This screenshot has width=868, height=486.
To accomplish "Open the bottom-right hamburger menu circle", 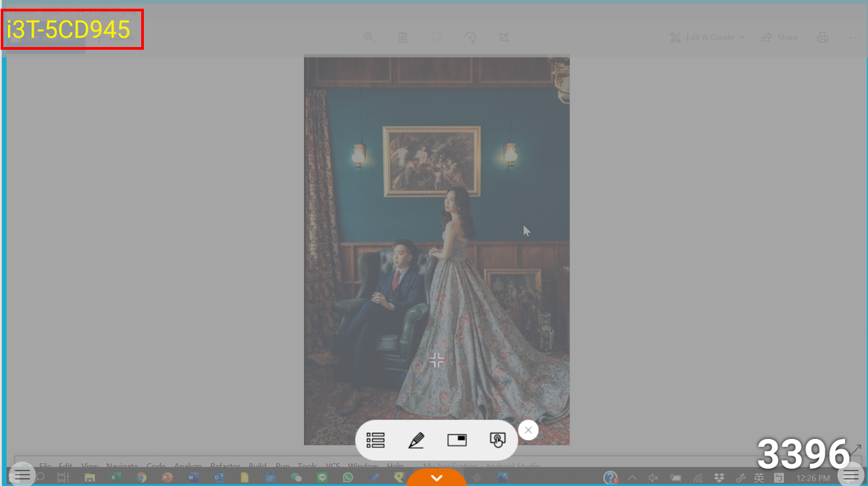I will pos(851,475).
